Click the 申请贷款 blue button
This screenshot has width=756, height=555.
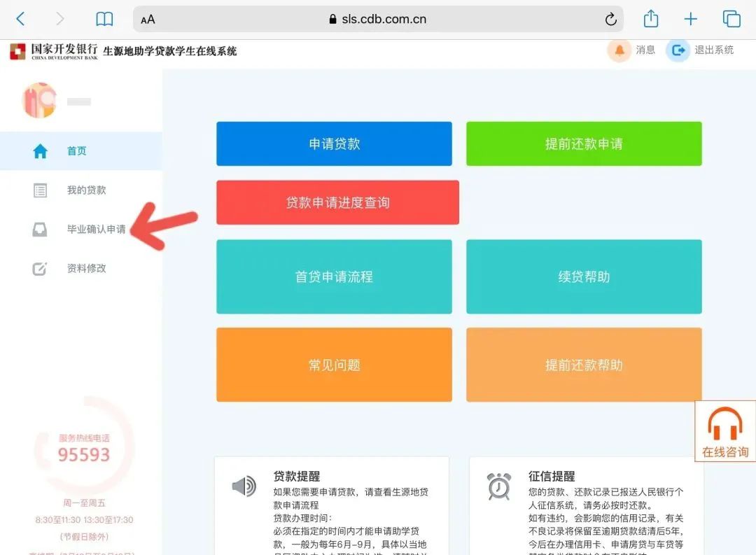(x=334, y=143)
